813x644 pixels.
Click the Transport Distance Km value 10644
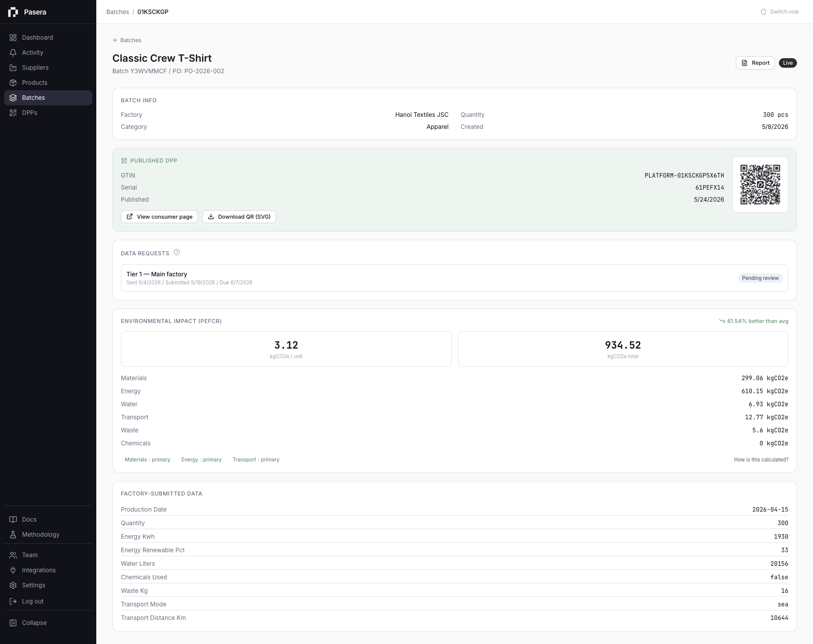[x=779, y=618]
